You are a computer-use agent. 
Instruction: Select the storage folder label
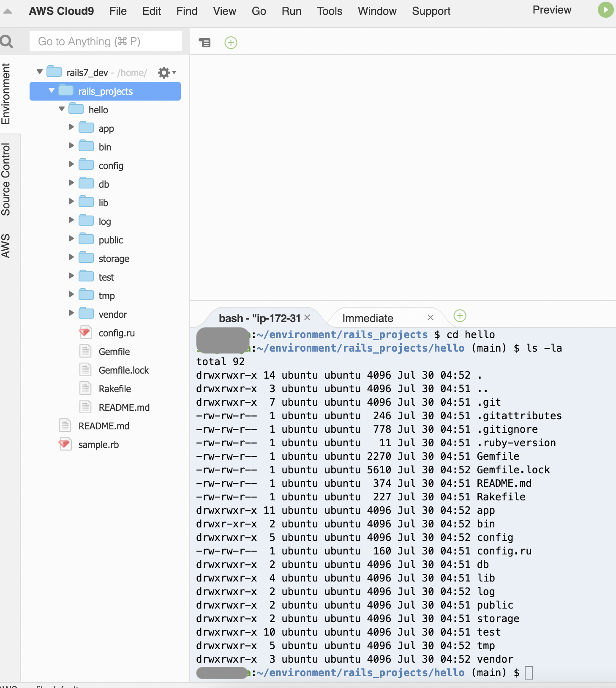click(114, 259)
